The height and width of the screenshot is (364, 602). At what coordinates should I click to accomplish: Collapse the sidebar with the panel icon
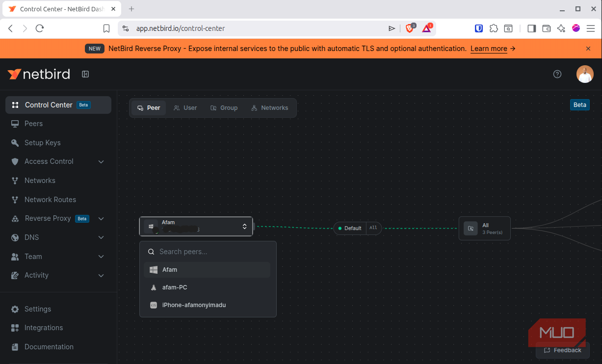coord(85,74)
